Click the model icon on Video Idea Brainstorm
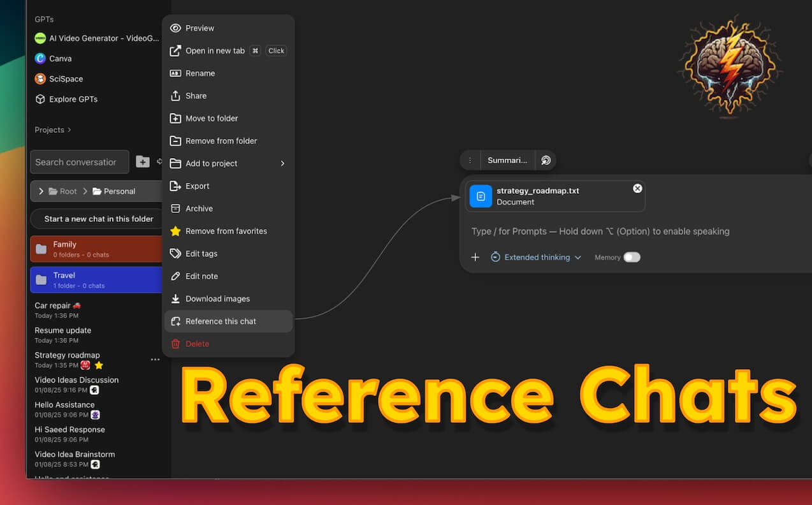Screen dimensions: 812x505 [95, 465]
